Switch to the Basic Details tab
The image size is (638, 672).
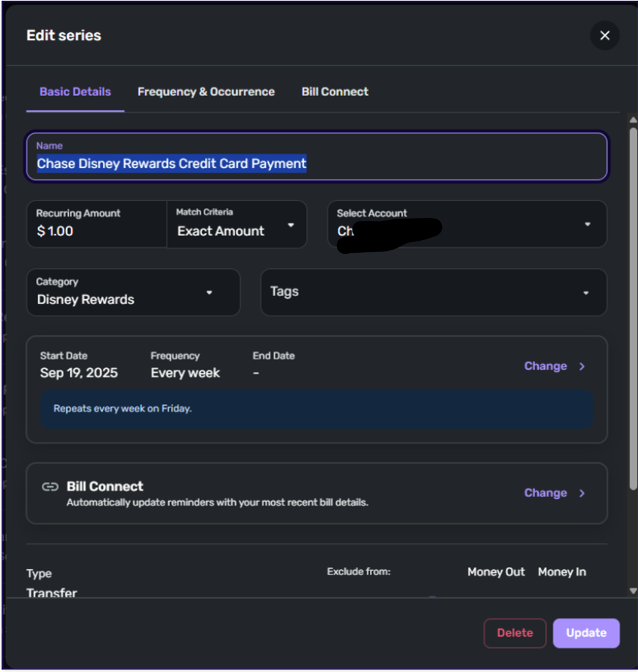(x=75, y=92)
